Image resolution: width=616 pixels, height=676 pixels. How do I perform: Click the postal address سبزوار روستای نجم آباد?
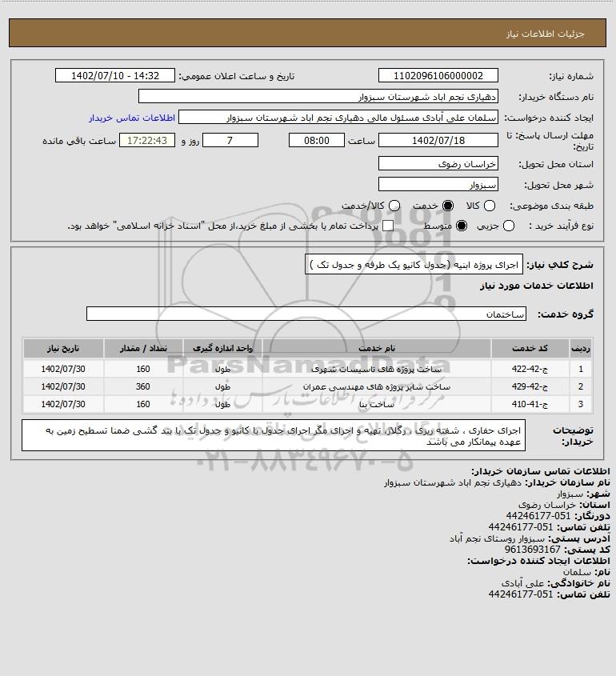(x=498, y=538)
